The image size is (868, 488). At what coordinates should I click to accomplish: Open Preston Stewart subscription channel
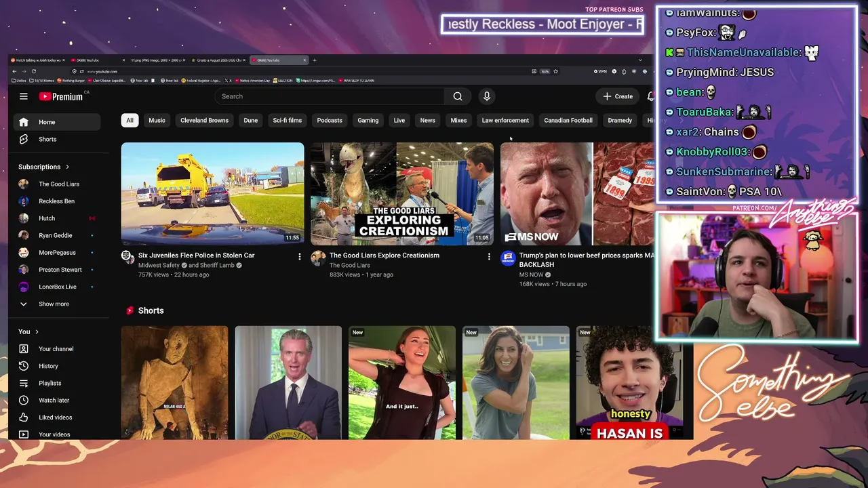coord(57,270)
